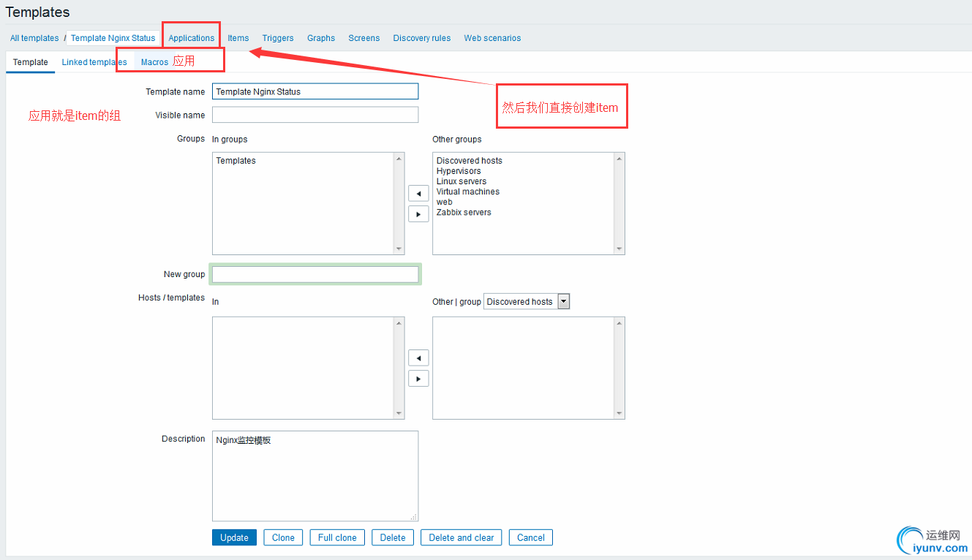Click the up scroll arrow of the In groups list
972x560 pixels.
coord(399,158)
